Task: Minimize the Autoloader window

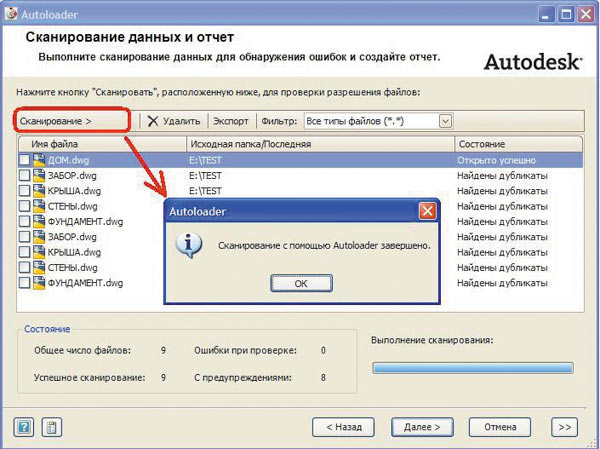Action: 546,15
